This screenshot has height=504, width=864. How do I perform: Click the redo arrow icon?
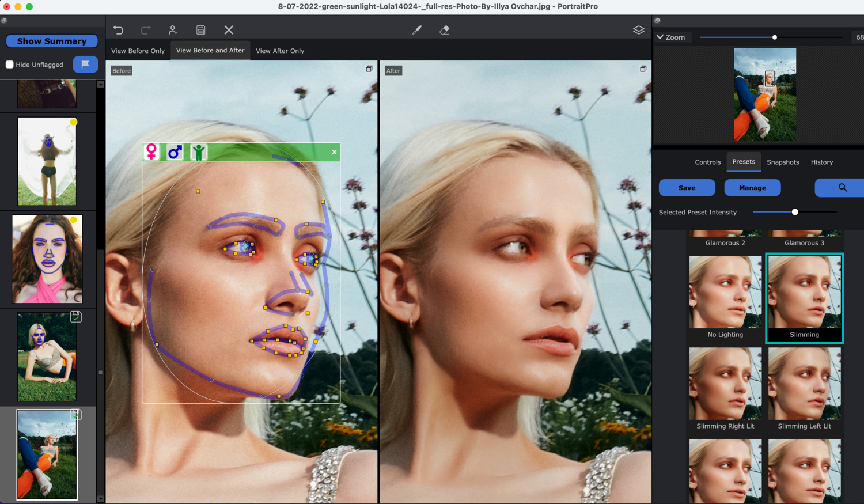(x=146, y=30)
